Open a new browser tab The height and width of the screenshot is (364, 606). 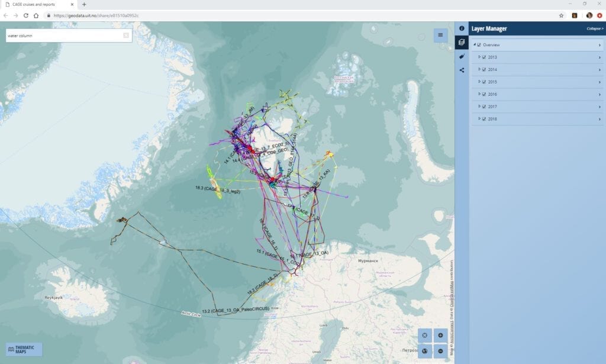pyautogui.click(x=84, y=5)
